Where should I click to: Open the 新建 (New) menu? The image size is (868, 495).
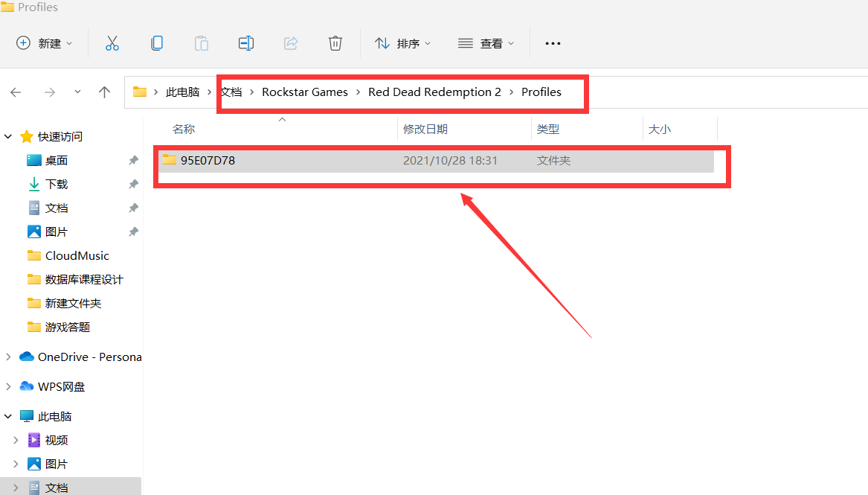pos(45,43)
